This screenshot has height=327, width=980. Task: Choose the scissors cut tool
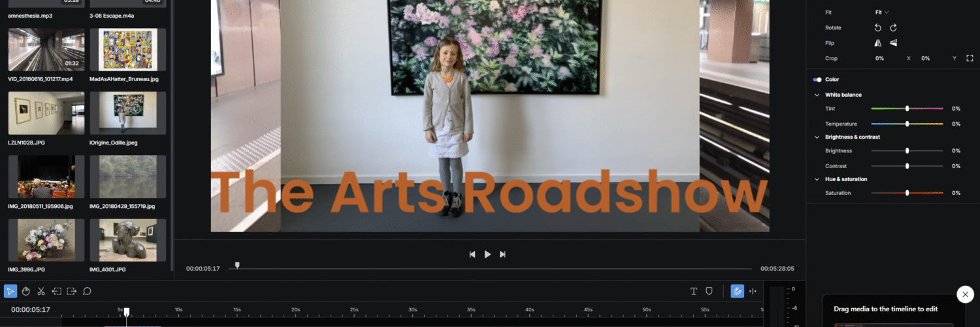pyautogui.click(x=41, y=291)
